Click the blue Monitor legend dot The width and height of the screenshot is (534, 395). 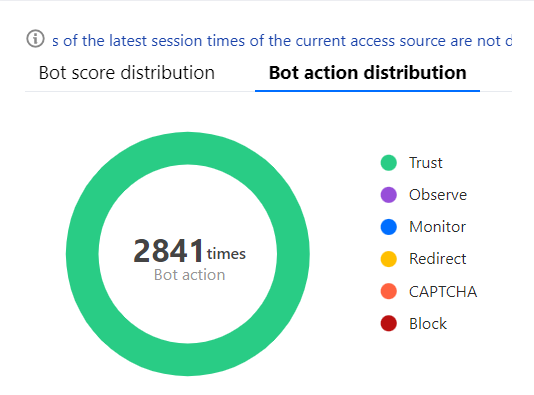pos(389,227)
